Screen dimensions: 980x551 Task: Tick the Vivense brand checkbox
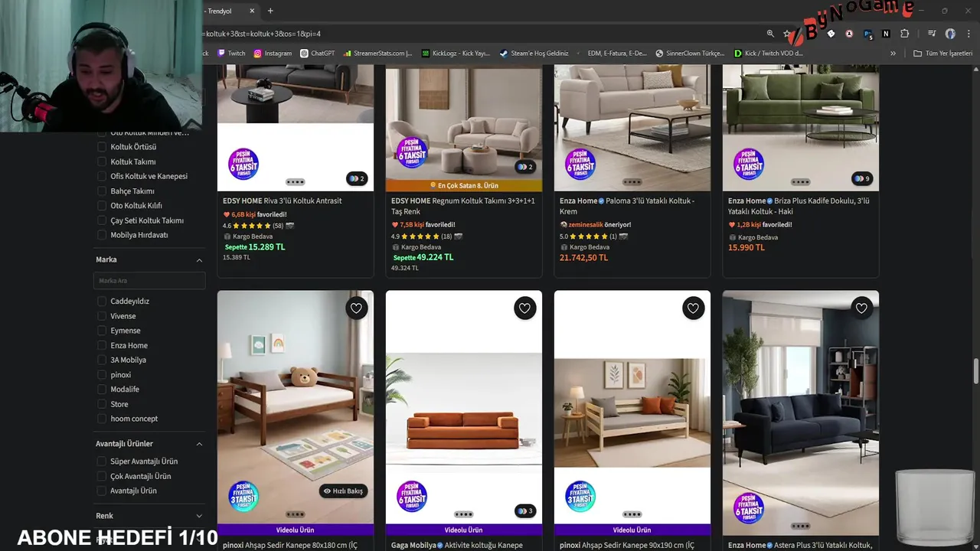point(102,316)
